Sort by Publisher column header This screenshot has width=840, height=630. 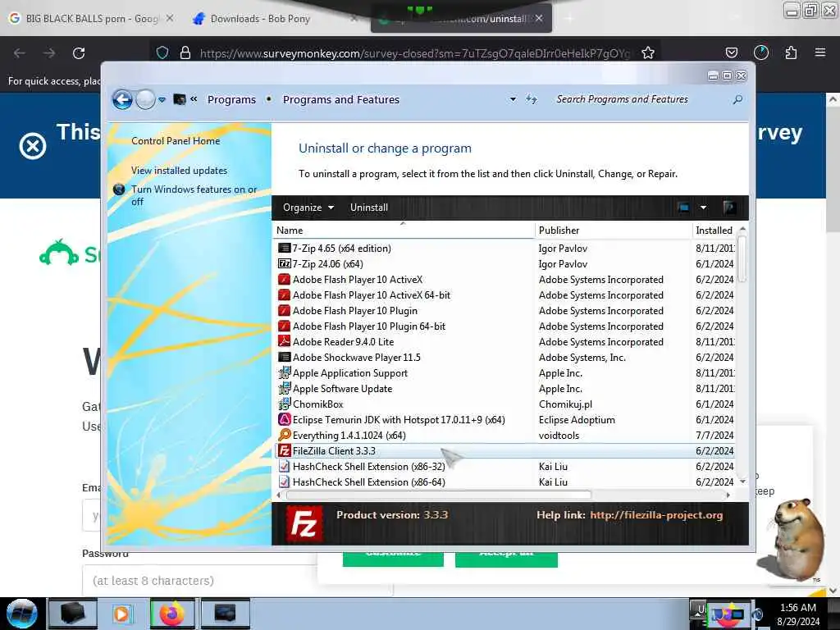pos(614,231)
